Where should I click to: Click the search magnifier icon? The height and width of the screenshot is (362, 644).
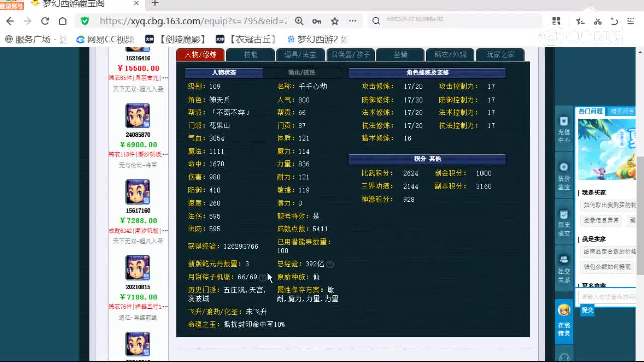[x=376, y=21]
